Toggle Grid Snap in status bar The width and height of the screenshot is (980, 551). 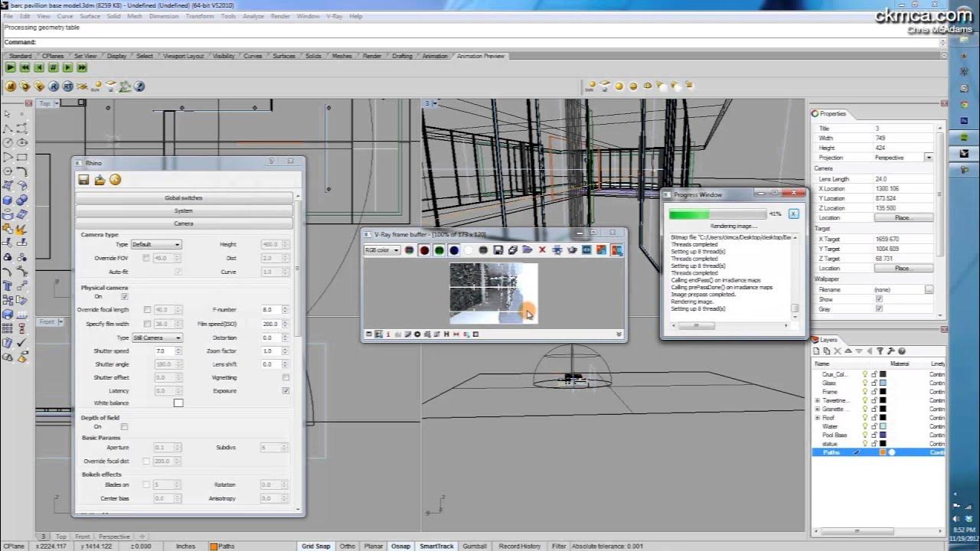pos(315,546)
